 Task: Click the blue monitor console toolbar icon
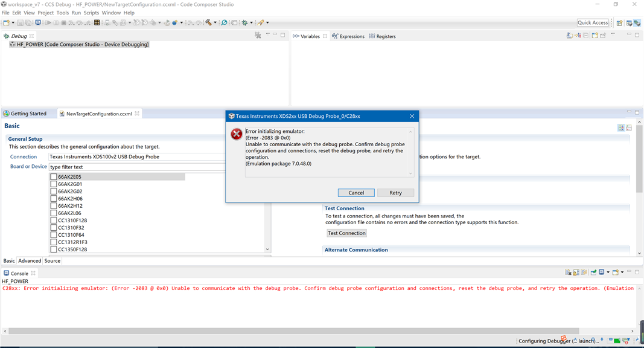38,22
